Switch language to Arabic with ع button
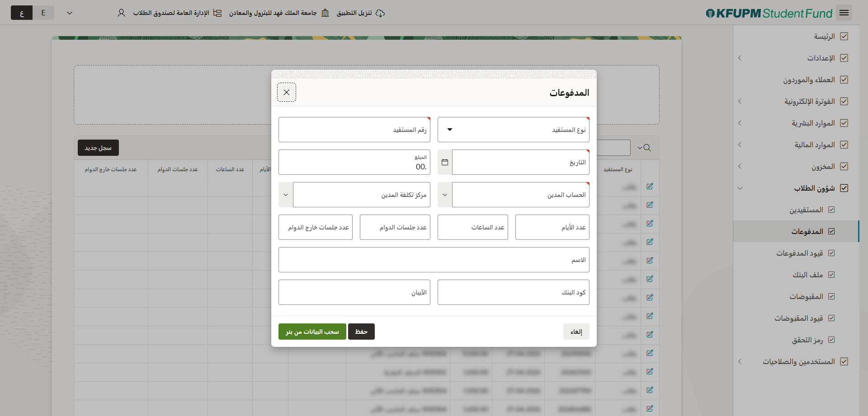 click(22, 13)
